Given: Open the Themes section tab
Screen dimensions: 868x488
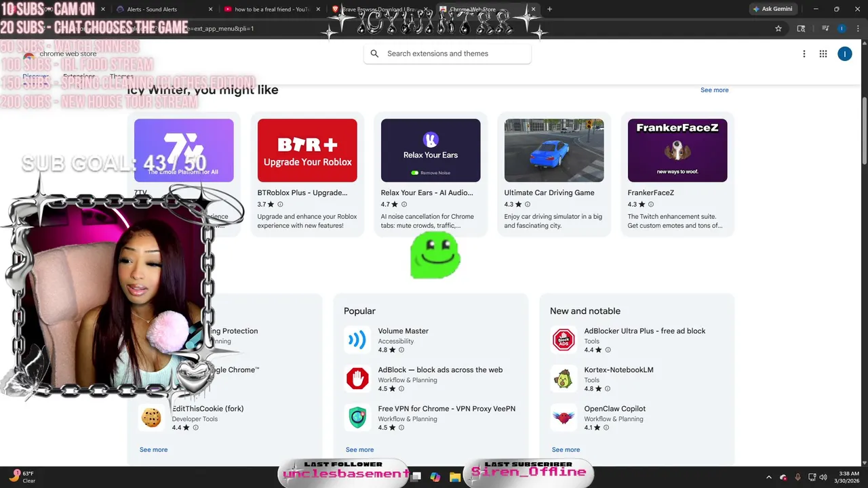Looking at the screenshot, I should 121,77.
